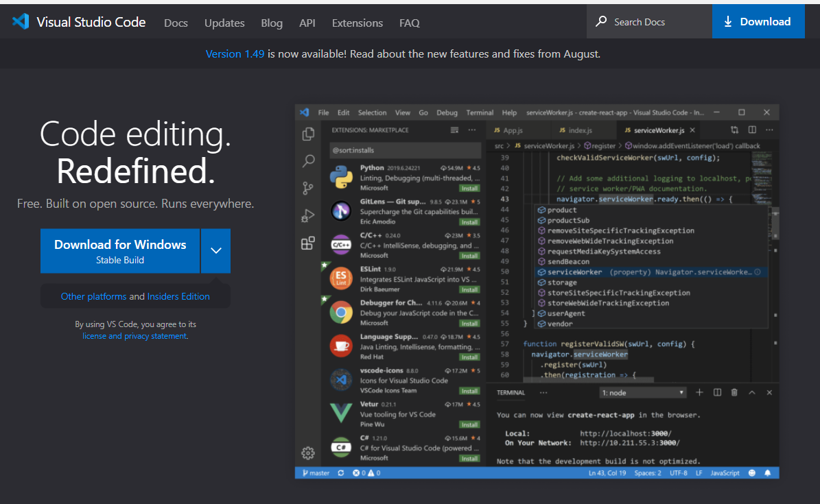Open the Extensions page in top navigation
This screenshot has height=504, width=820.
coord(358,23)
